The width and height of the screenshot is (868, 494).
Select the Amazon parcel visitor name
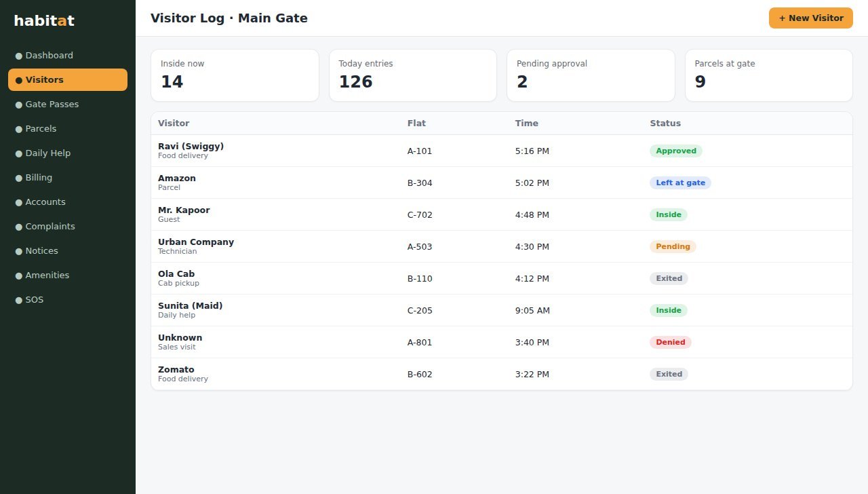(x=177, y=178)
